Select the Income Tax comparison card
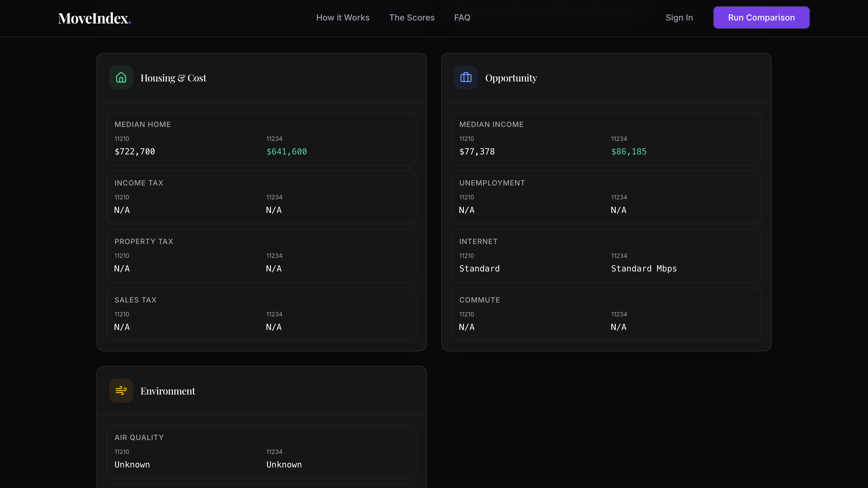The height and width of the screenshot is (488, 868). pos(261,197)
